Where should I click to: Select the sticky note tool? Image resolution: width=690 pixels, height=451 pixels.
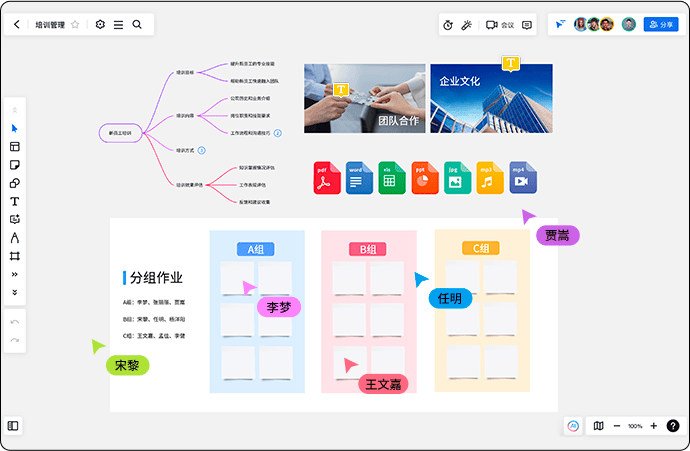pos(15,165)
